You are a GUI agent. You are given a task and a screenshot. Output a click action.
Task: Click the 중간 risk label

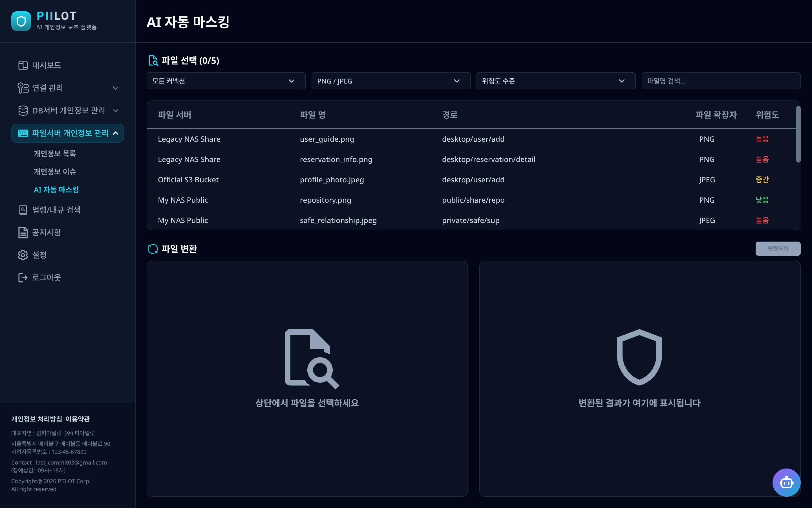coord(762,180)
